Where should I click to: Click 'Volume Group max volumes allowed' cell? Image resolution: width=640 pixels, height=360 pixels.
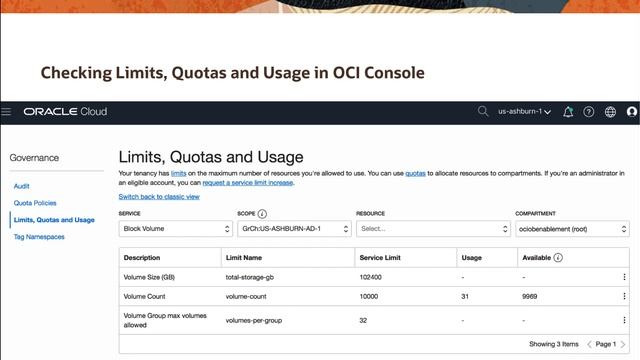tap(165, 320)
